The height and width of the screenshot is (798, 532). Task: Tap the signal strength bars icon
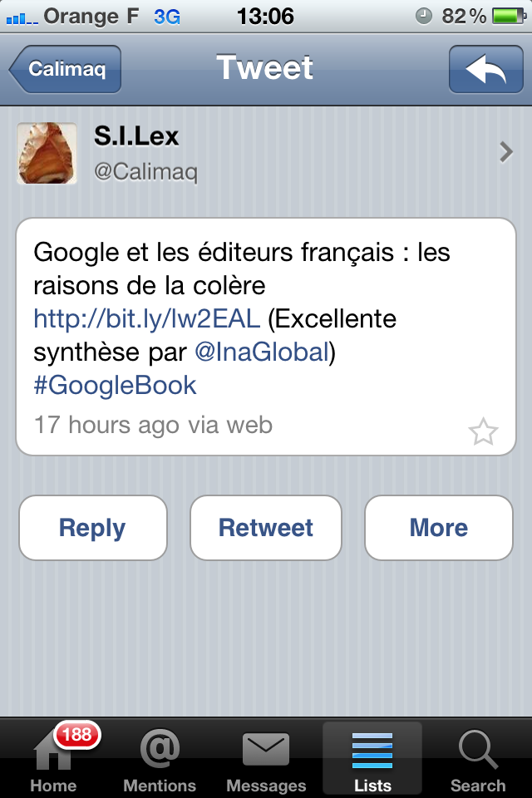pyautogui.click(x=22, y=17)
